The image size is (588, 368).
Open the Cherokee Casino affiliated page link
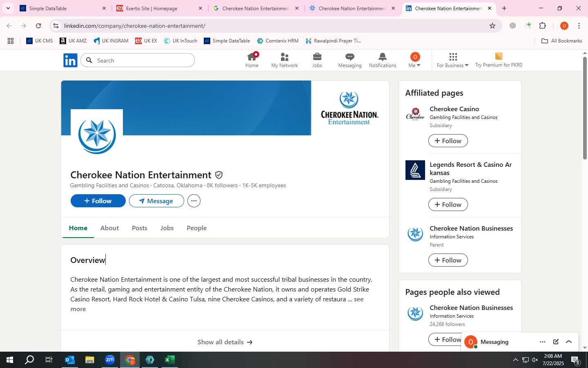pos(454,109)
